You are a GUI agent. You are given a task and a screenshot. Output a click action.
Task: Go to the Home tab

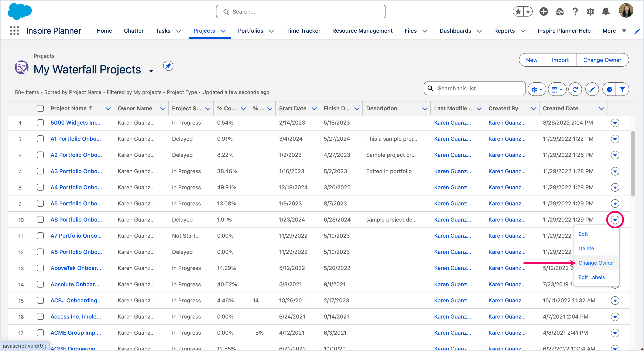104,31
